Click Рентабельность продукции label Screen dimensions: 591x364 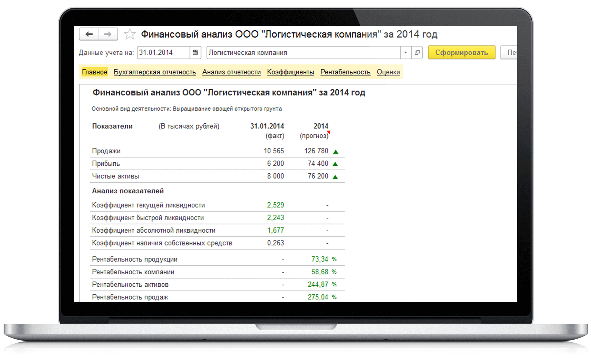coord(135,259)
